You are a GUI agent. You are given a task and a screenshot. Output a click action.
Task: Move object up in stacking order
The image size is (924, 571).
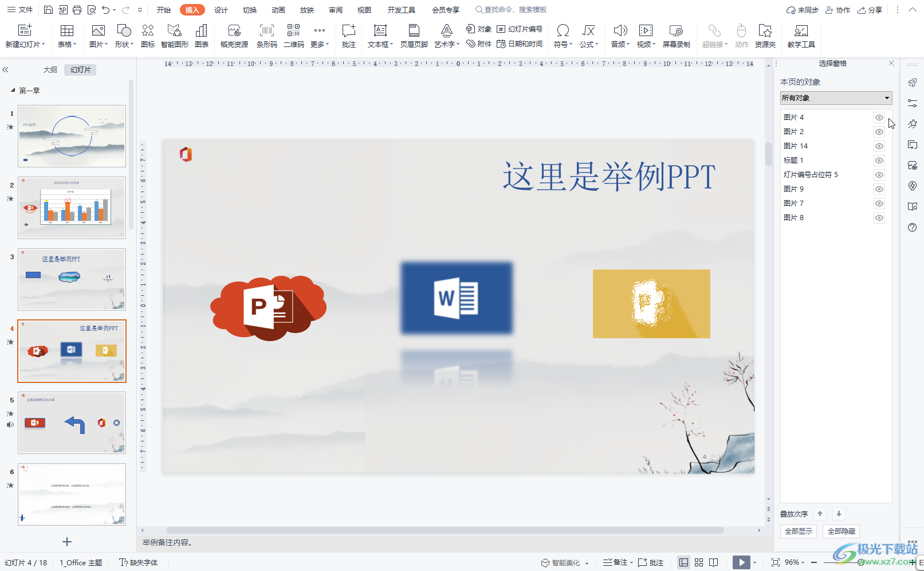pos(820,514)
